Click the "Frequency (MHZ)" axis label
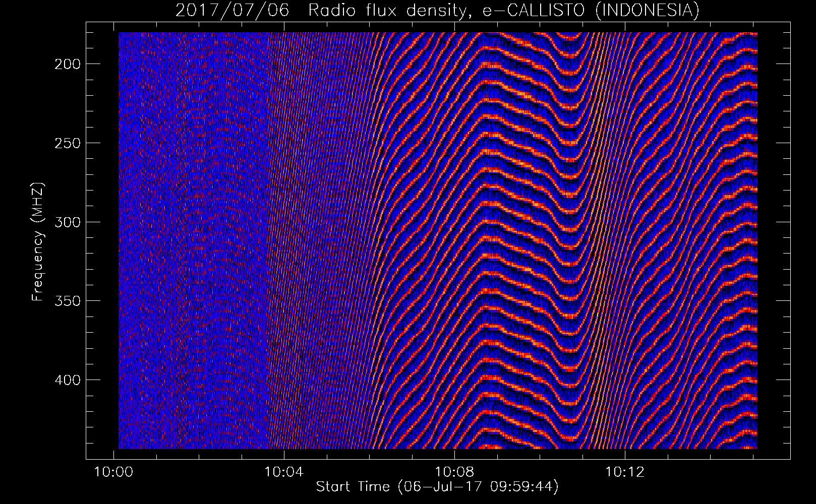 38,242
